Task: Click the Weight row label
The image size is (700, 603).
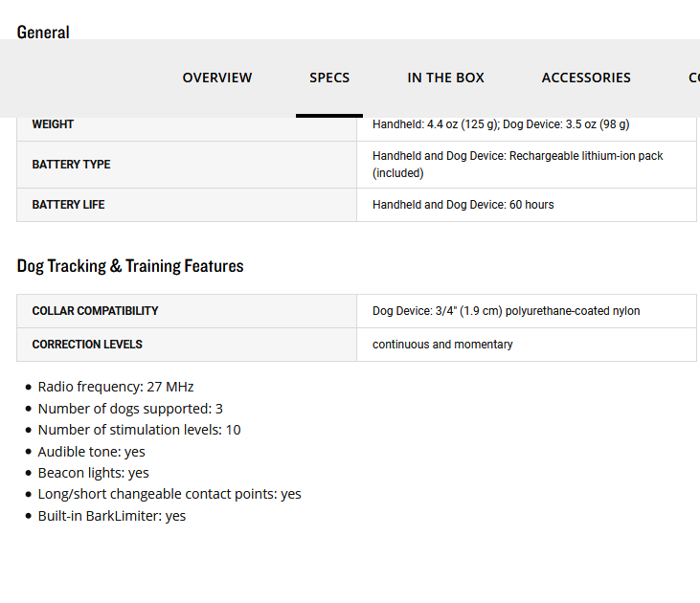Action: (x=53, y=124)
